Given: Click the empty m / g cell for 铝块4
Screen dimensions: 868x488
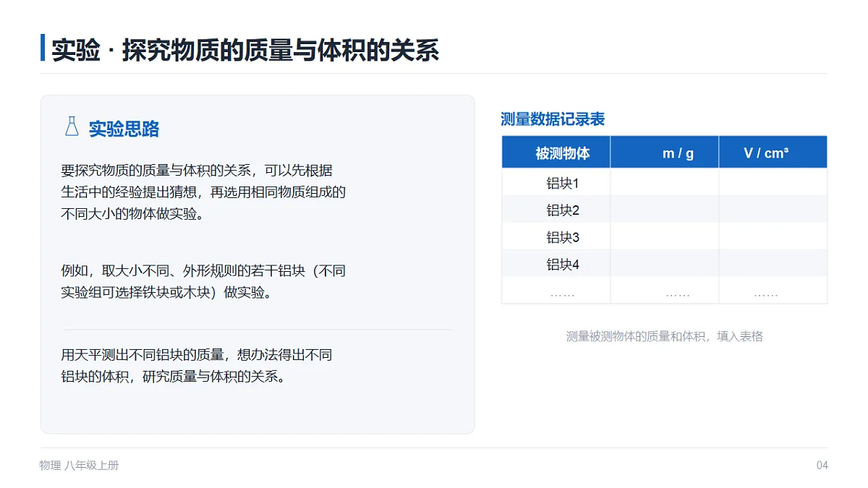Looking at the screenshot, I should click(x=665, y=263).
